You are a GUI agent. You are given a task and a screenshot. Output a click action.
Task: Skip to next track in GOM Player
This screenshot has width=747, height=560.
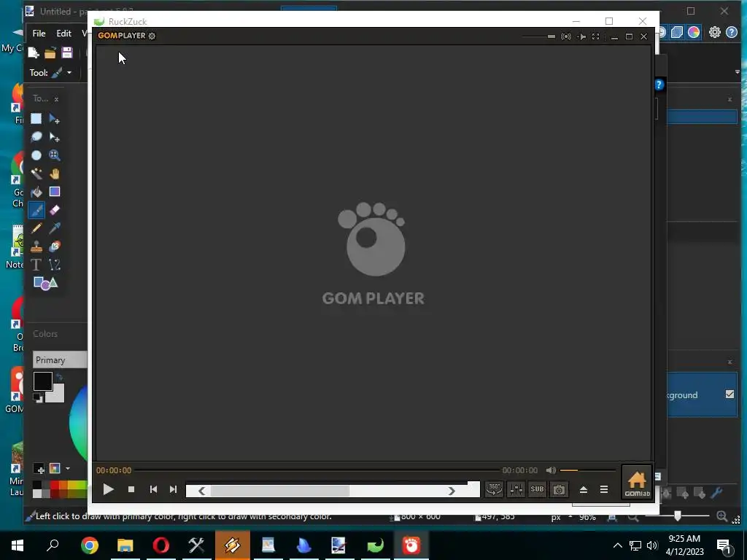coord(173,489)
